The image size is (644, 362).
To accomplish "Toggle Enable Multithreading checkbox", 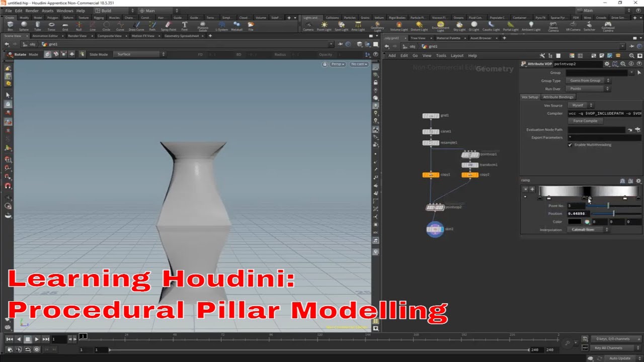I will coord(570,145).
